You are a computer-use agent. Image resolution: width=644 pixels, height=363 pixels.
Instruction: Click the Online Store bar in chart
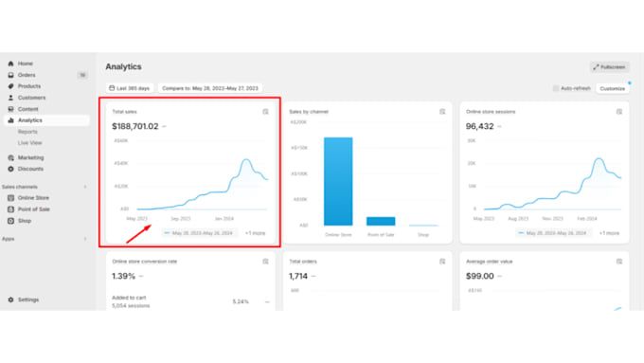tap(338, 181)
